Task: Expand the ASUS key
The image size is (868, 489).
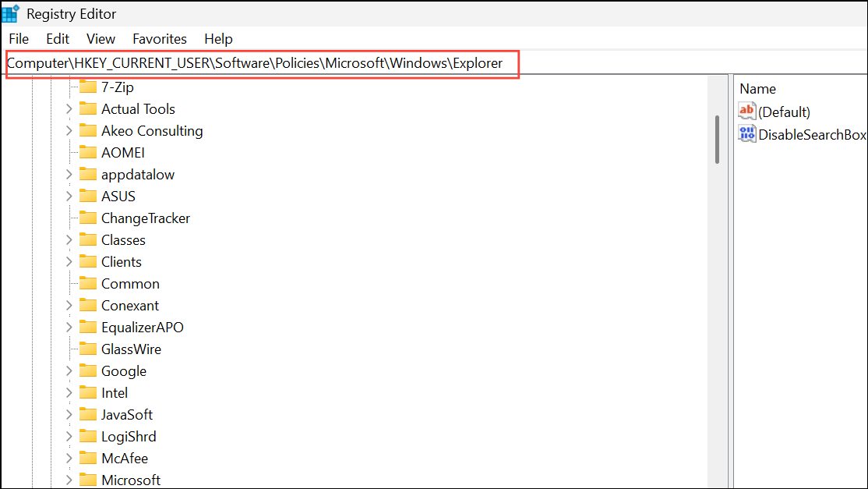Action: click(69, 196)
